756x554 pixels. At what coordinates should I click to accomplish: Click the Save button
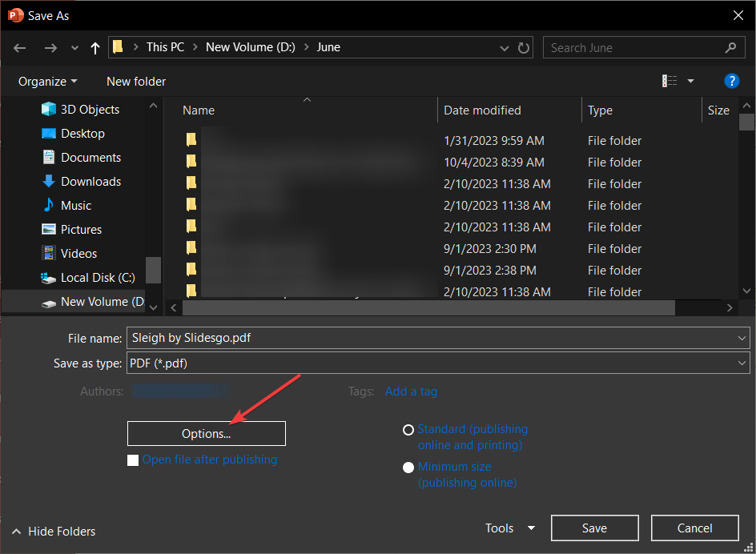coord(594,528)
